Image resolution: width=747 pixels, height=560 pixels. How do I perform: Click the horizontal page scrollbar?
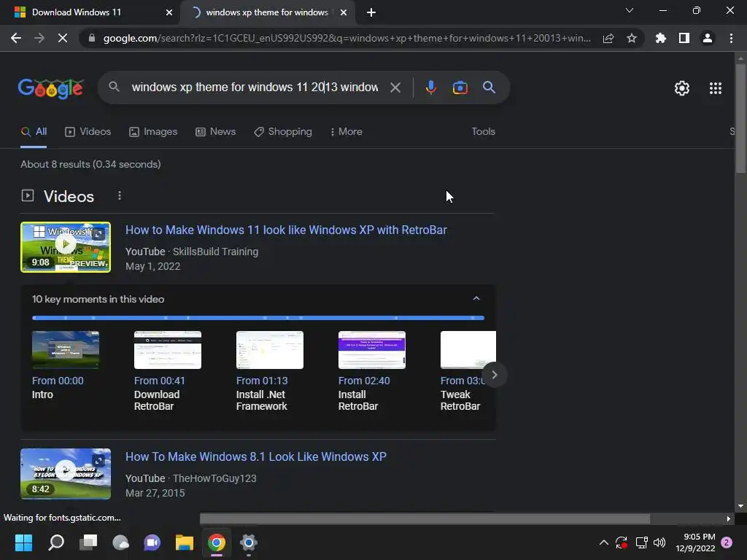425,518
